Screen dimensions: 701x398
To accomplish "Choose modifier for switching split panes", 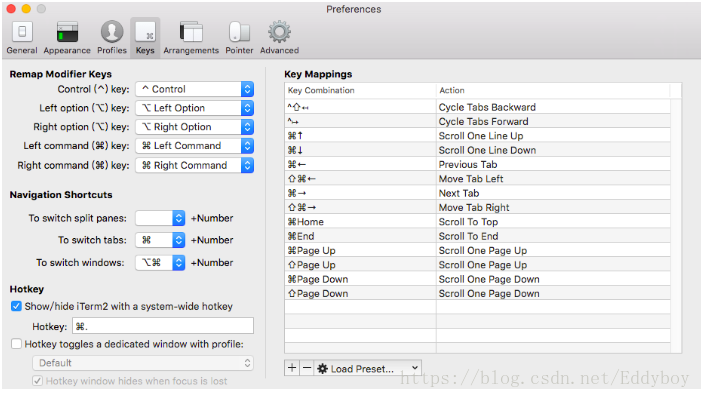I will click(x=160, y=218).
